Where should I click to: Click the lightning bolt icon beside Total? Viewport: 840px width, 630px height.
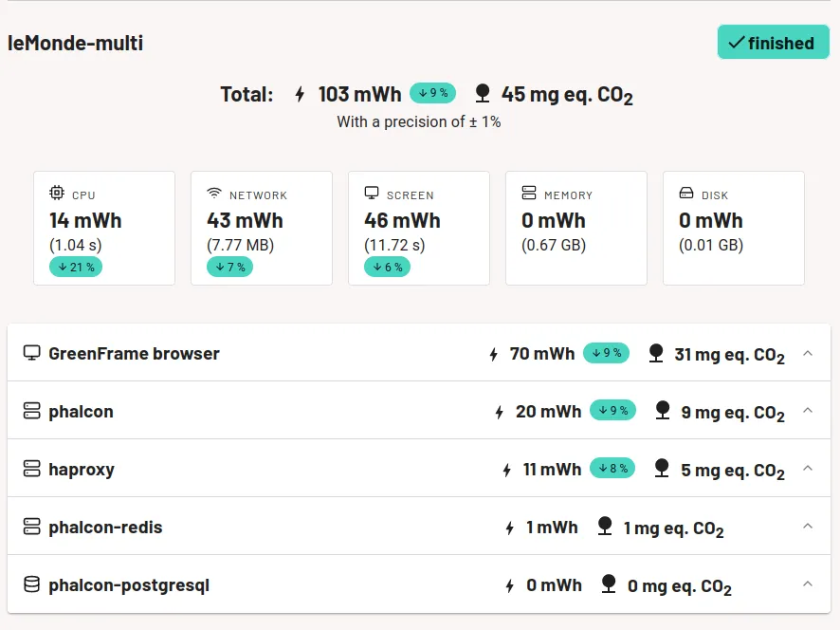coord(301,94)
